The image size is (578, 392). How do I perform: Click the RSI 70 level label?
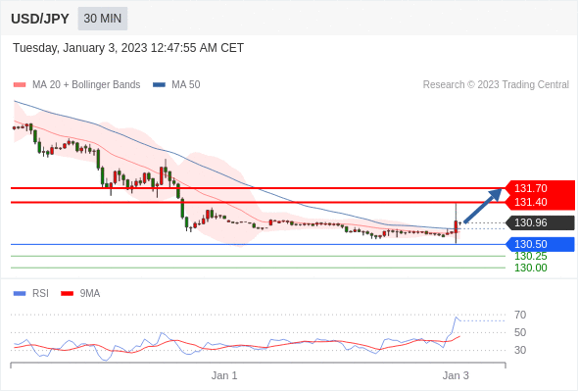(x=520, y=315)
